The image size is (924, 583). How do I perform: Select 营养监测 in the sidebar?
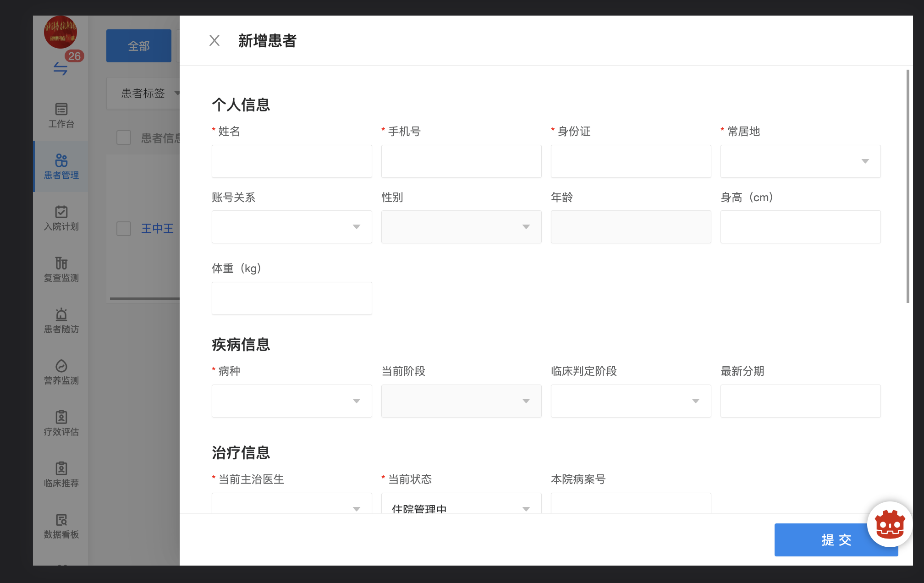point(61,372)
